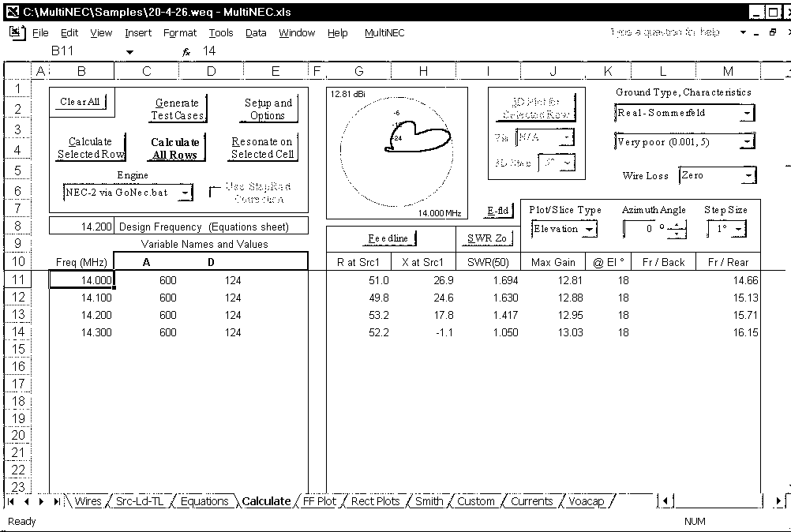Click the fx function icon in formula bar
791x532 pixels.
pyautogui.click(x=186, y=52)
